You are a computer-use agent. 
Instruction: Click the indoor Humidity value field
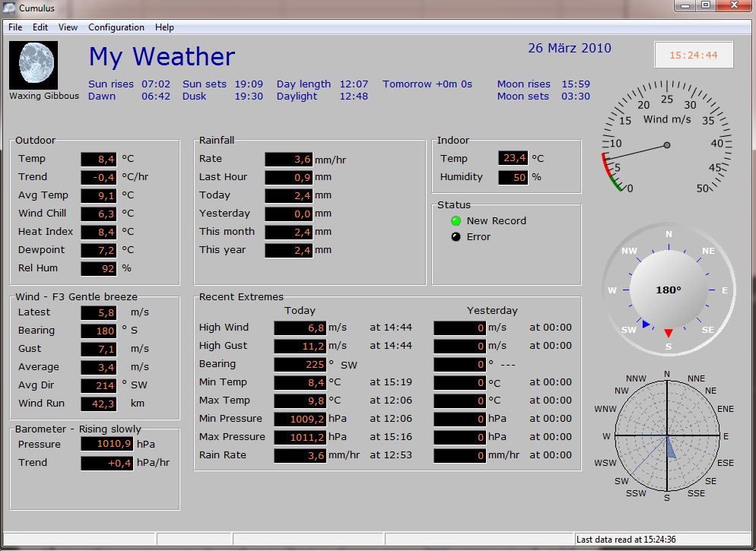pyautogui.click(x=513, y=177)
